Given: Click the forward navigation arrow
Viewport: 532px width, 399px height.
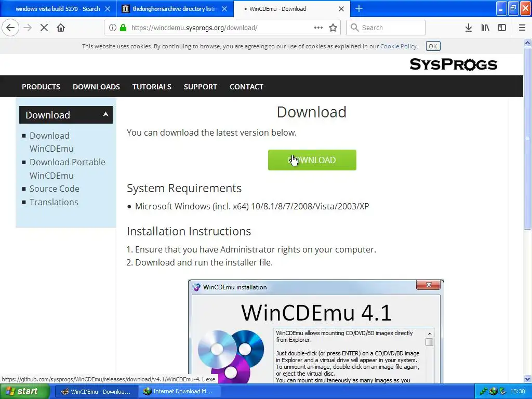Looking at the screenshot, I should click(x=28, y=28).
